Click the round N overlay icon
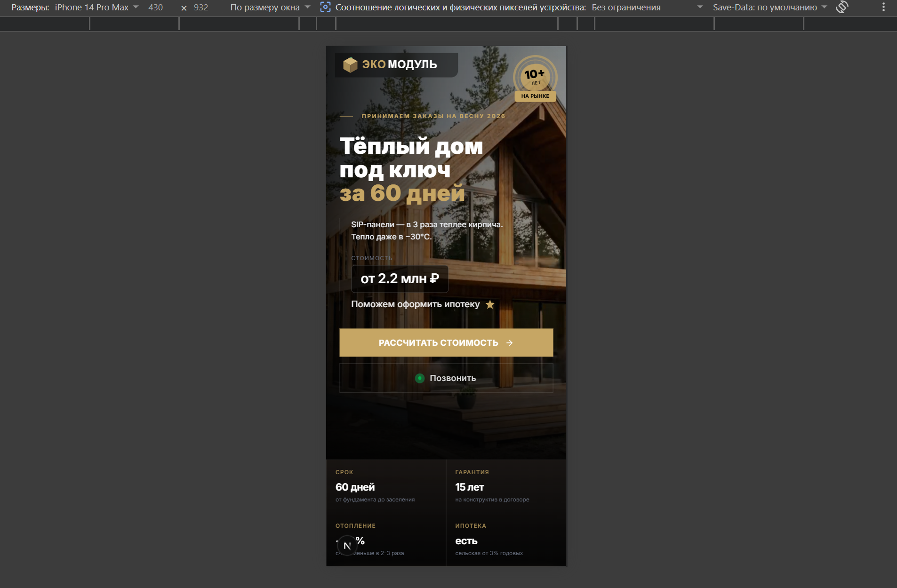Image resolution: width=897 pixels, height=588 pixels. coord(347,546)
